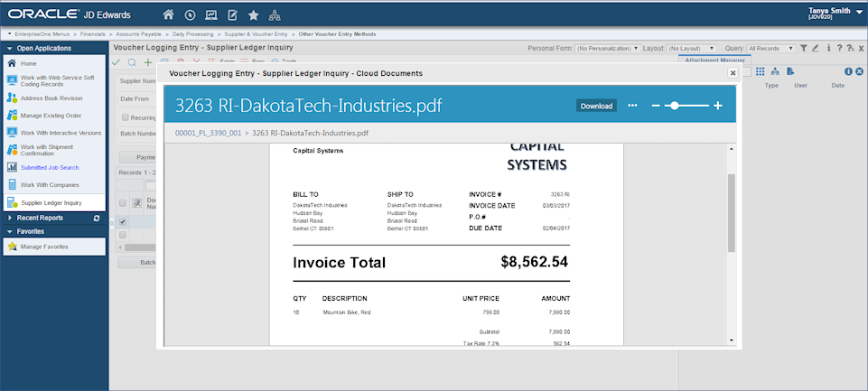Check the second row checkbox in grid
Screen dimensions: 868x391
click(x=123, y=235)
